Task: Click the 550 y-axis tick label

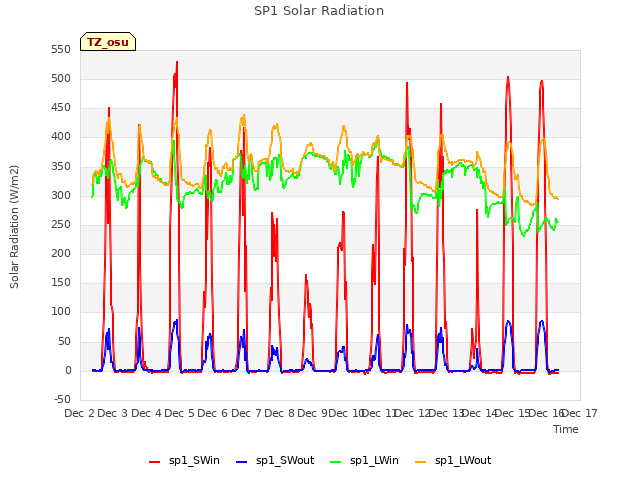Action: coord(61,49)
